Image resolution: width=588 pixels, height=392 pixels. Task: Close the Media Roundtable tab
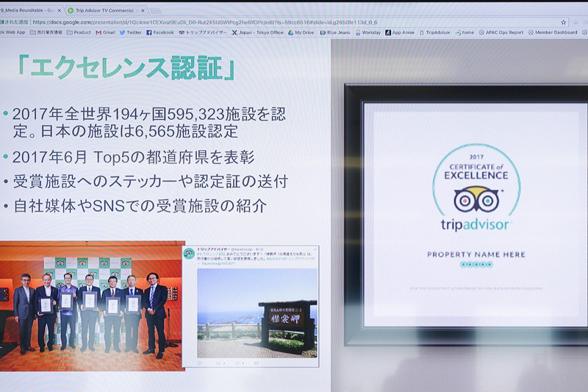[59, 10]
